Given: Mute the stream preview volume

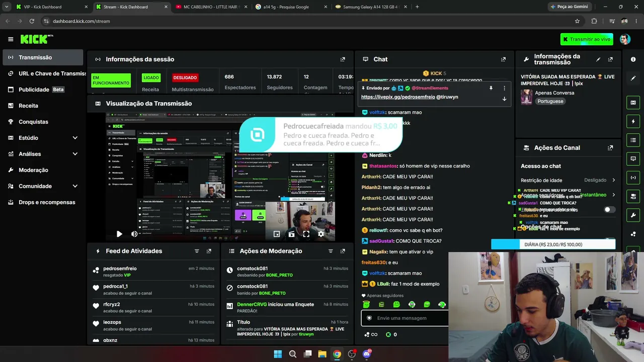Looking at the screenshot, I should [134, 234].
